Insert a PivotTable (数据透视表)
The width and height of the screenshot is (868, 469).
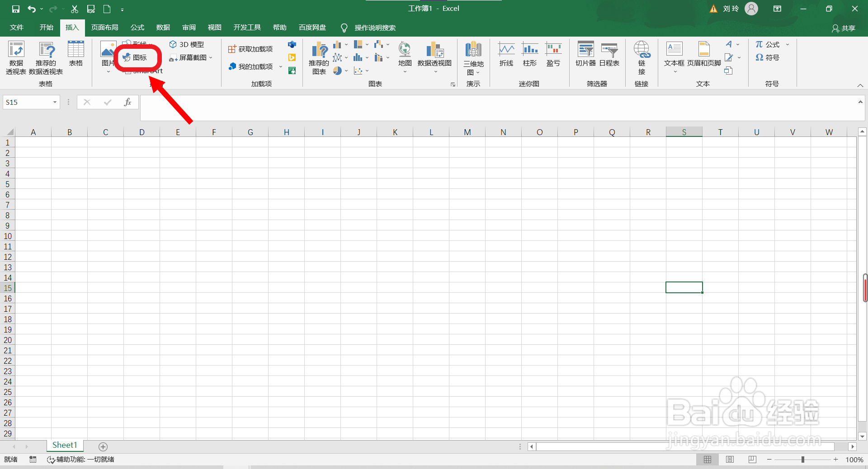point(16,58)
